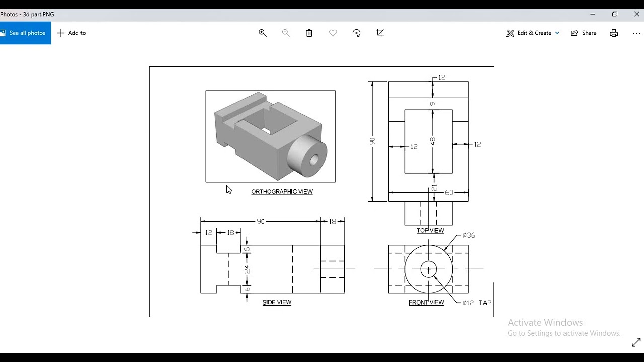The width and height of the screenshot is (644, 362).
Task: Minimize the Photos window
Action: (x=593, y=14)
